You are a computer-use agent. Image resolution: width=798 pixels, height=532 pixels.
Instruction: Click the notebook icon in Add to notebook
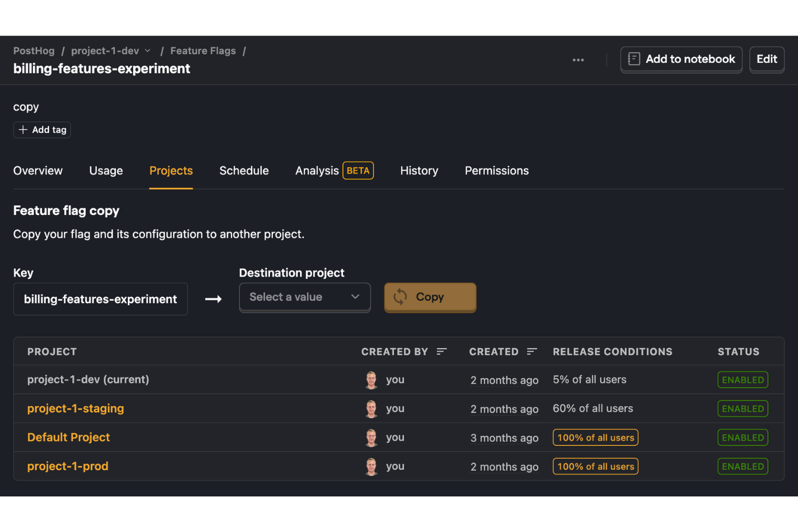tap(634, 59)
